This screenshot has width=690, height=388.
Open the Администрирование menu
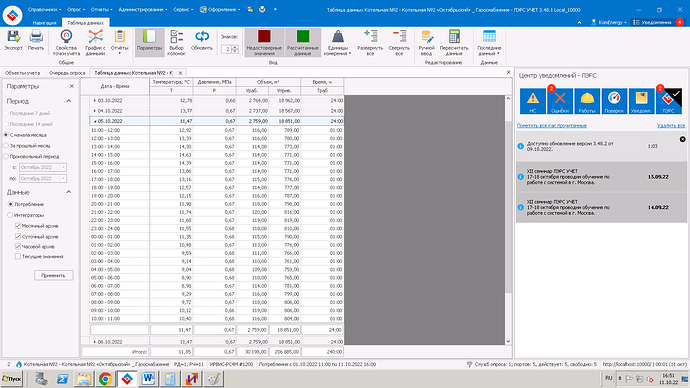[143, 9]
